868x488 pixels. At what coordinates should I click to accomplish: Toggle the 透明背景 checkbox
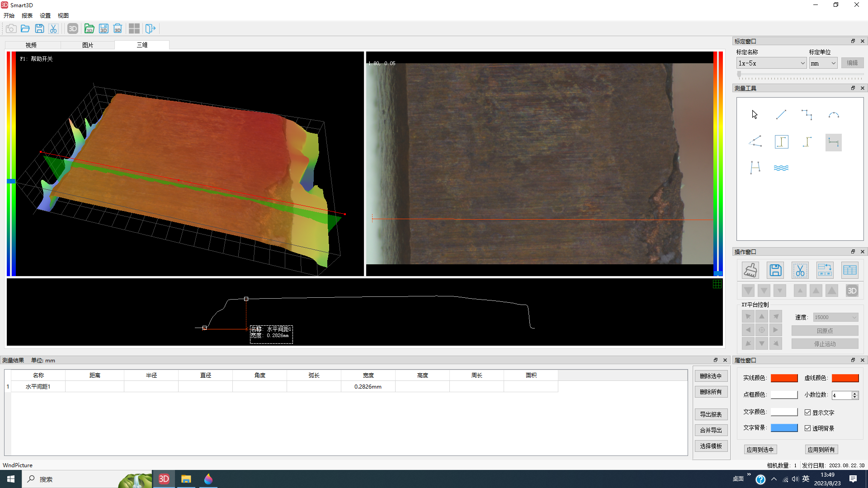click(807, 428)
